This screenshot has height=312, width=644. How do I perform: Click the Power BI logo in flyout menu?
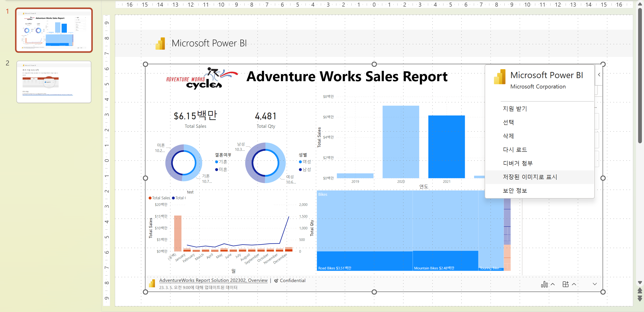coord(499,77)
